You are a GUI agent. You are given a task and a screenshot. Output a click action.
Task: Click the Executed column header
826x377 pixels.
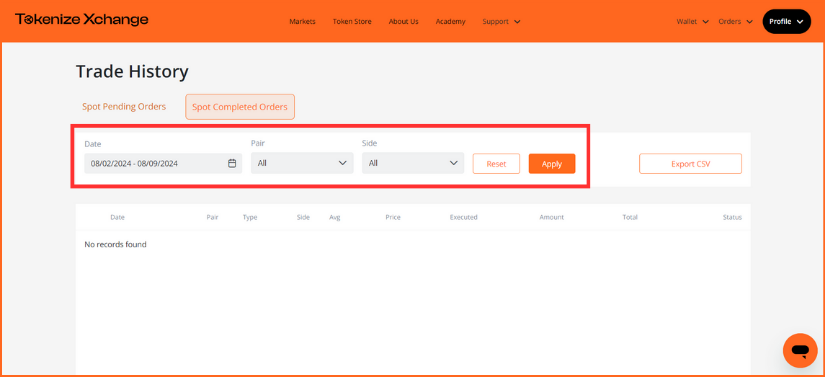click(464, 217)
